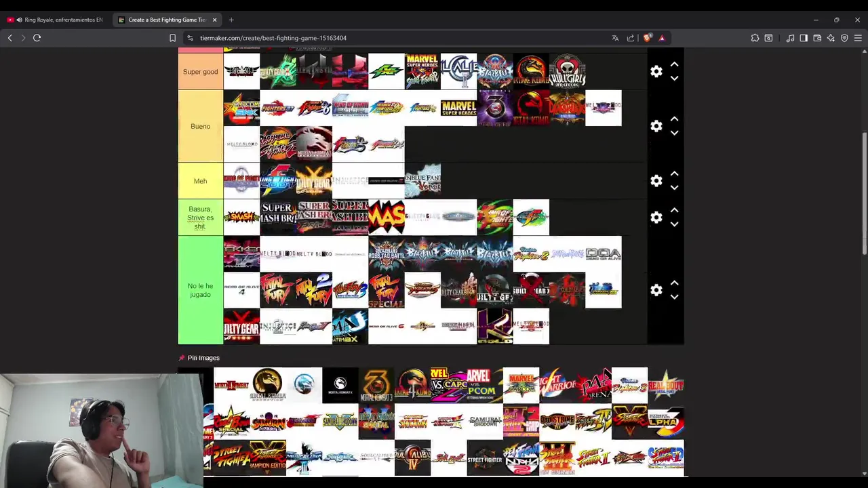Screen dimensions: 868x488
Task: Move Super good tier row up
Action: pyautogui.click(x=674, y=64)
